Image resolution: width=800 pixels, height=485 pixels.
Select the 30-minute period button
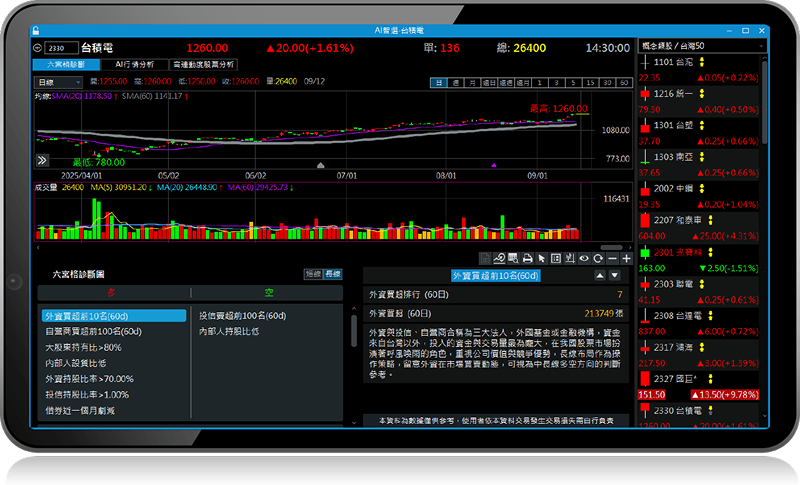click(x=607, y=83)
